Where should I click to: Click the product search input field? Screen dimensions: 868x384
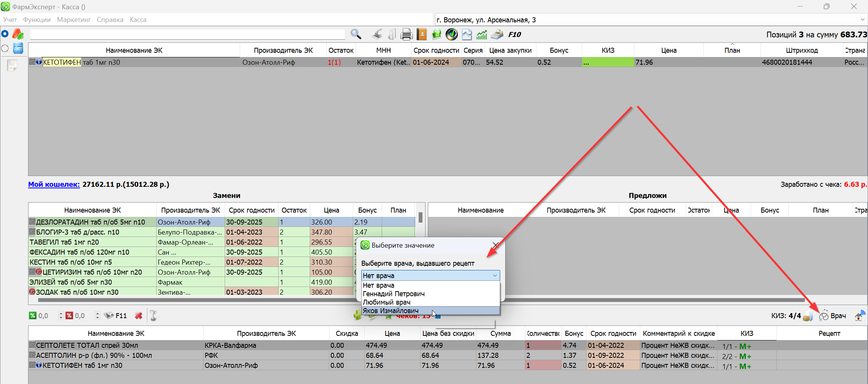click(187, 35)
